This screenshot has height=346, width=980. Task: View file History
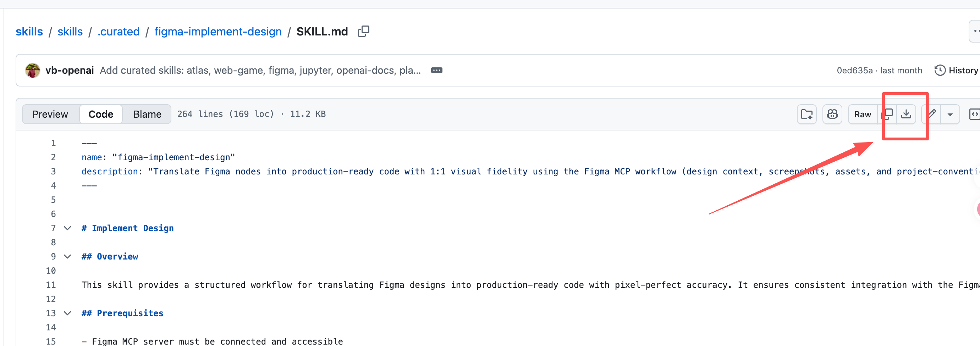957,70
